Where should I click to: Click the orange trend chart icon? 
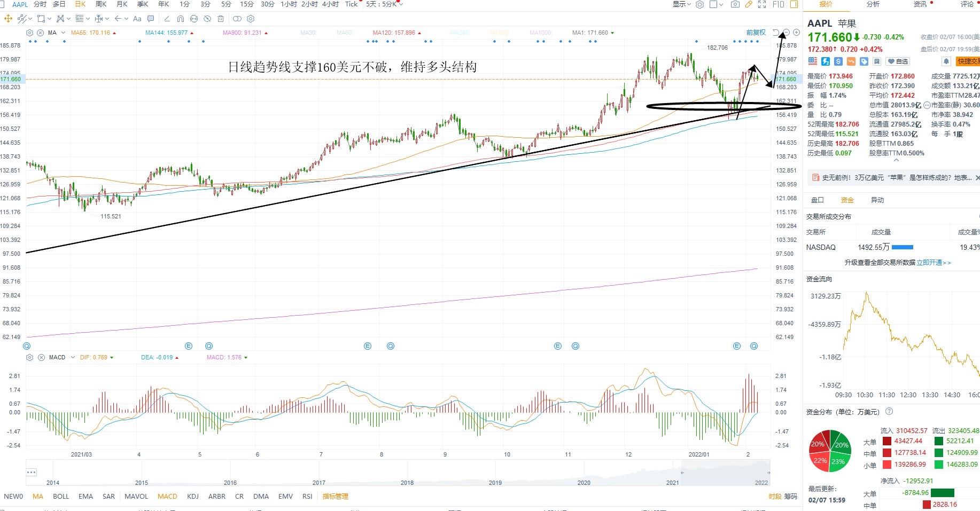click(851, 61)
